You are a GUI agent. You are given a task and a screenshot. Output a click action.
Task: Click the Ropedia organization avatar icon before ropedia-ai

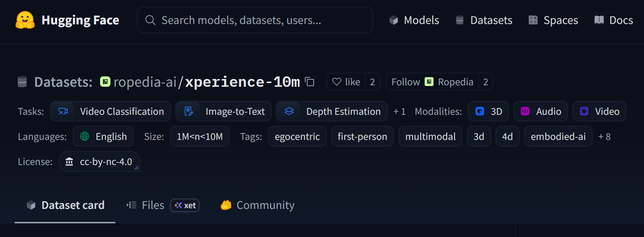pyautogui.click(x=105, y=82)
